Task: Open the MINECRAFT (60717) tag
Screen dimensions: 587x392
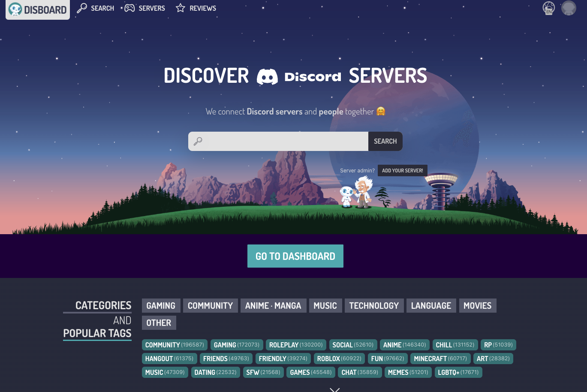Action: point(440,359)
